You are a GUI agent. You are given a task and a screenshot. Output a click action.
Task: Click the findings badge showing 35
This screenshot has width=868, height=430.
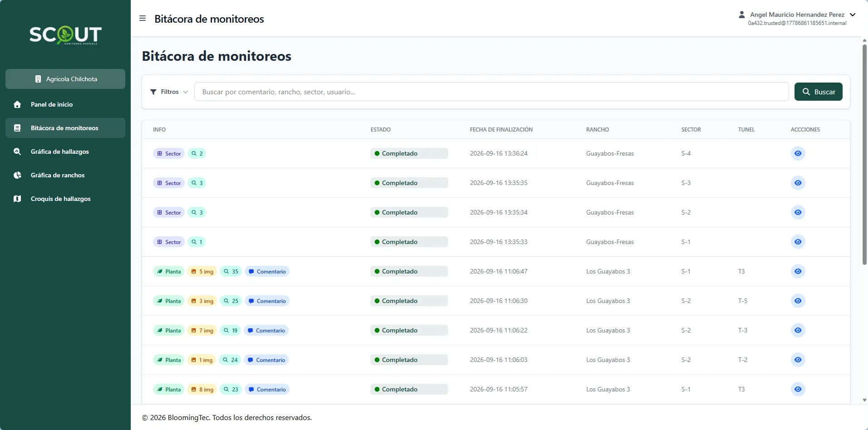231,271
